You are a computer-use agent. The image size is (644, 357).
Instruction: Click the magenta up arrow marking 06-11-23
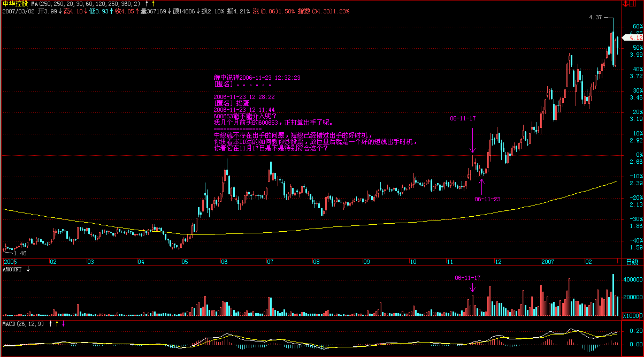coord(481,186)
